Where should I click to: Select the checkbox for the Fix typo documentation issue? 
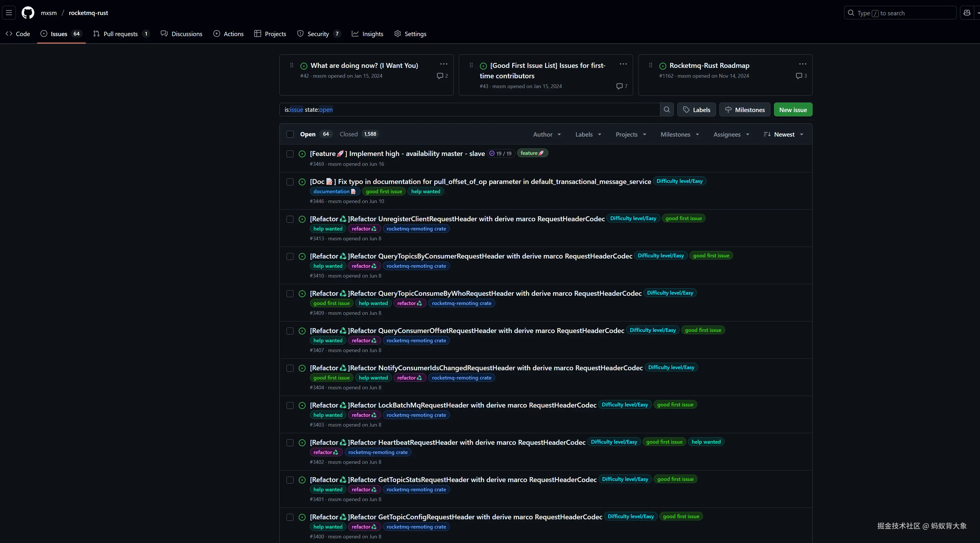click(x=290, y=182)
